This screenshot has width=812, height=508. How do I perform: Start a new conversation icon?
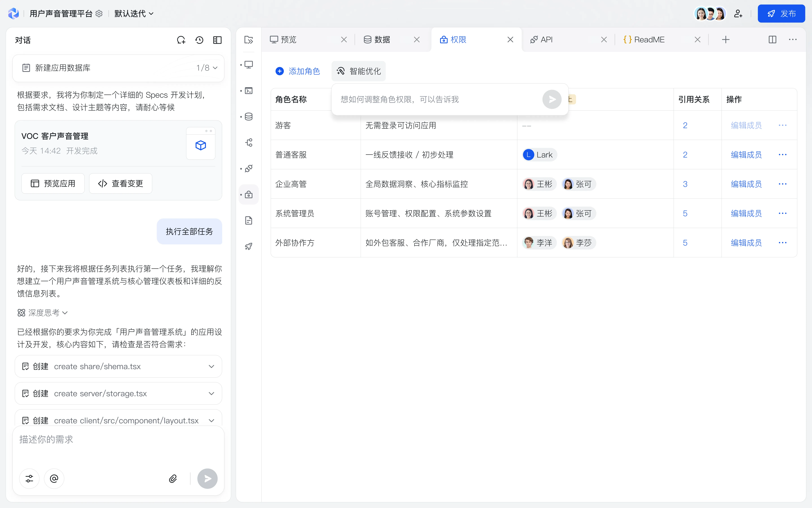[181, 40]
